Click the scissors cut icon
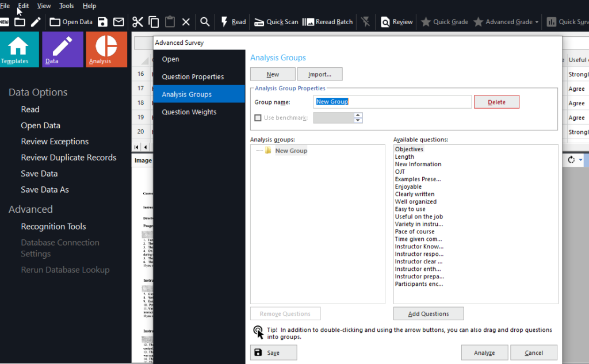Image resolution: width=589 pixels, height=364 pixels. (137, 22)
